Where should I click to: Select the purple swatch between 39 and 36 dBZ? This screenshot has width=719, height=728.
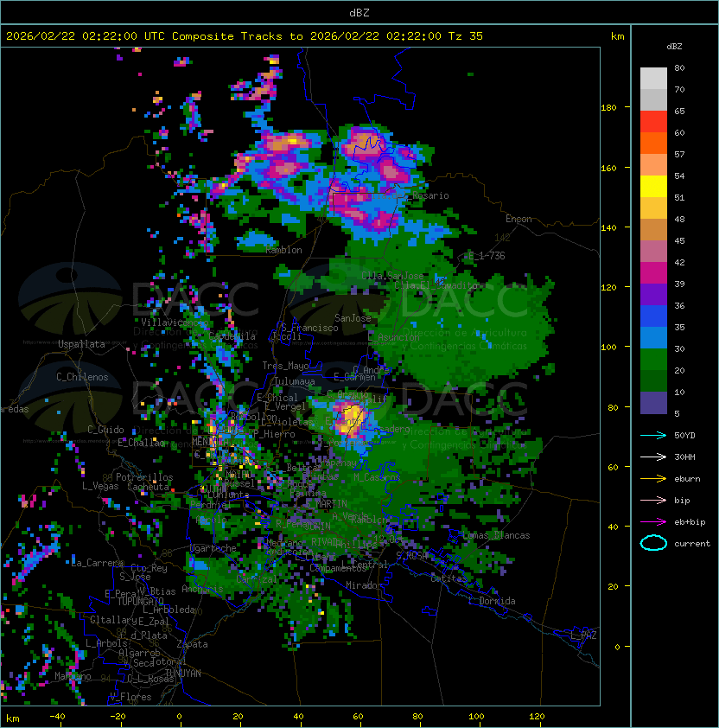(653, 294)
